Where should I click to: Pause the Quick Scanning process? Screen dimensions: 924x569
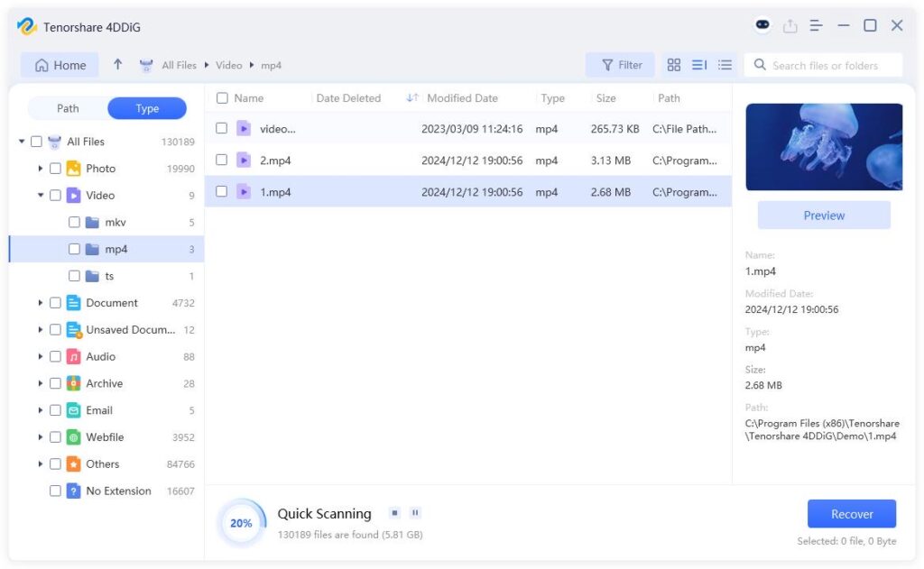click(415, 513)
